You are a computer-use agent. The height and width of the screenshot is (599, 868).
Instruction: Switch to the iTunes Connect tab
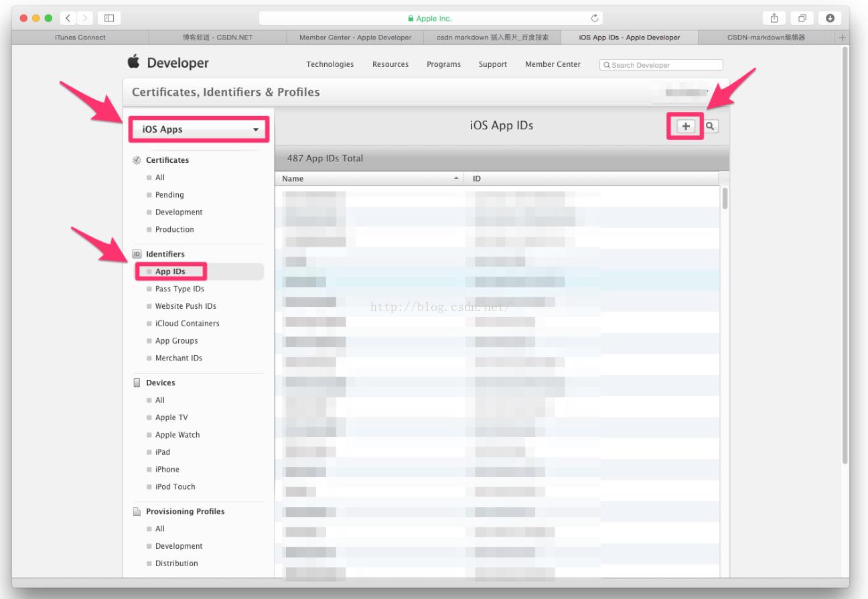[80, 38]
